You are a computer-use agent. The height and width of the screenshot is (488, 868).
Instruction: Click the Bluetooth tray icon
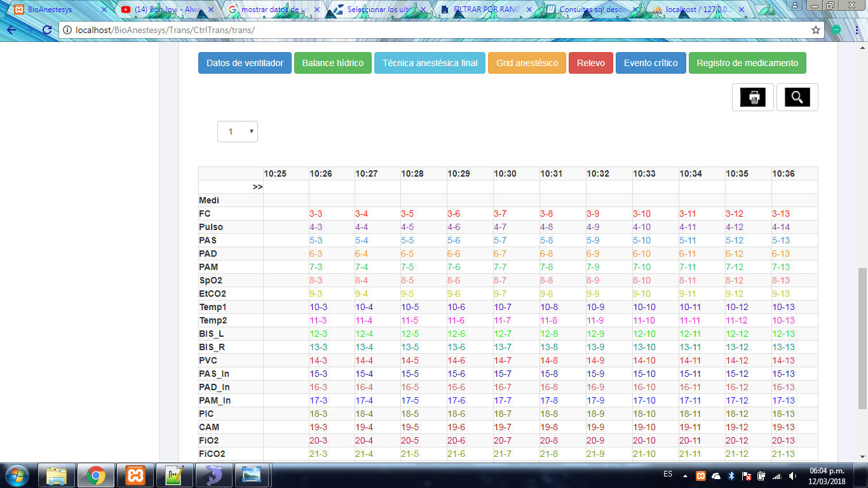(x=731, y=475)
